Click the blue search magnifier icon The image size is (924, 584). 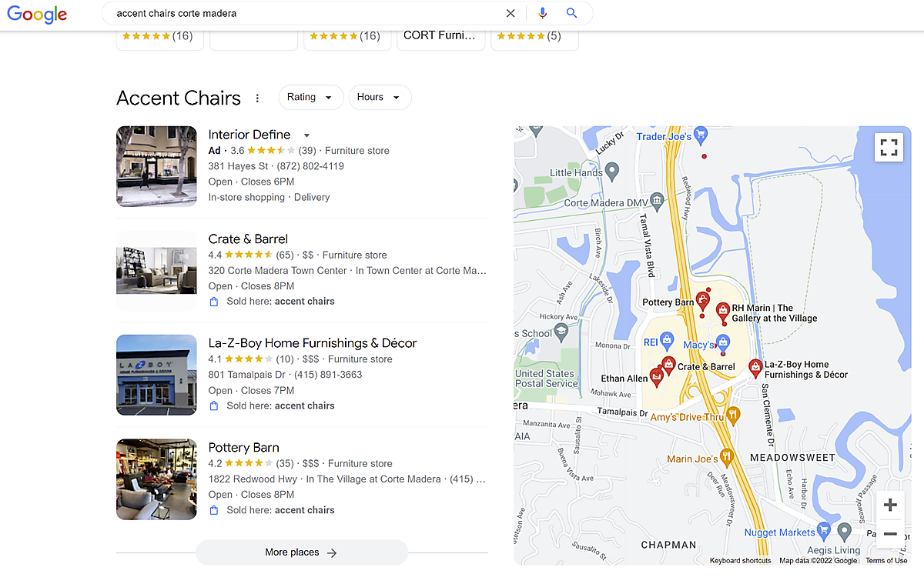pyautogui.click(x=571, y=13)
